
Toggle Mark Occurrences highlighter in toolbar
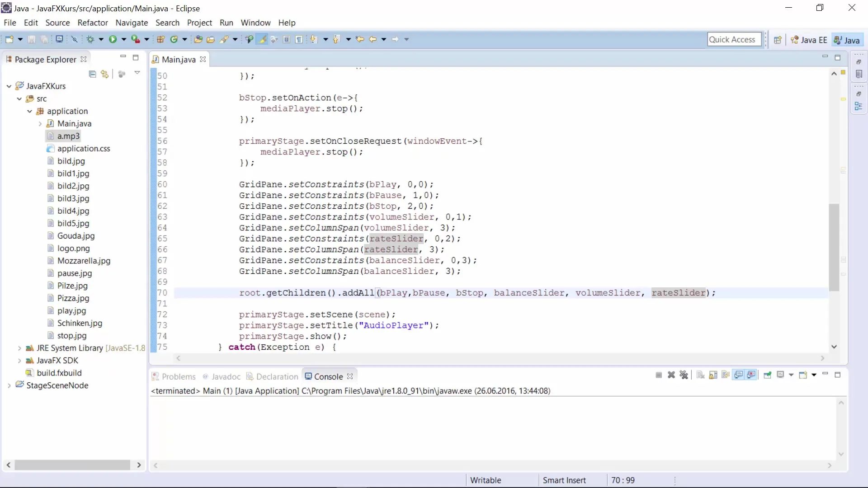[262, 39]
